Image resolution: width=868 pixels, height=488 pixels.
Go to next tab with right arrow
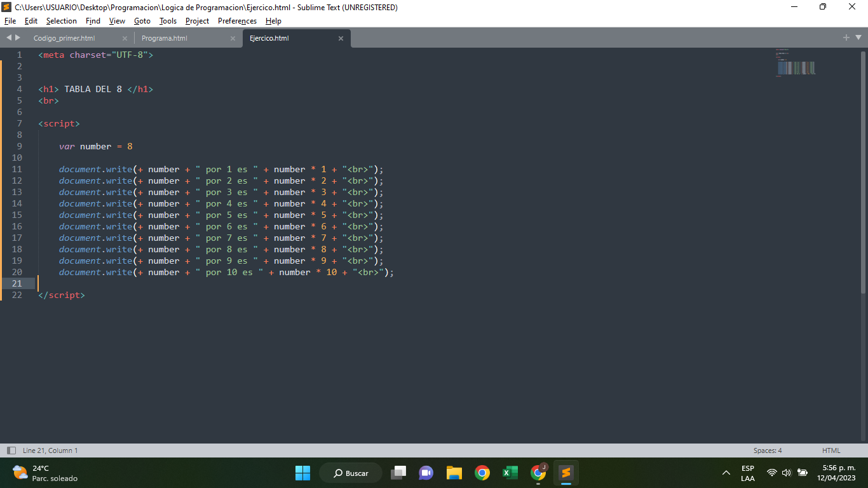click(x=18, y=38)
